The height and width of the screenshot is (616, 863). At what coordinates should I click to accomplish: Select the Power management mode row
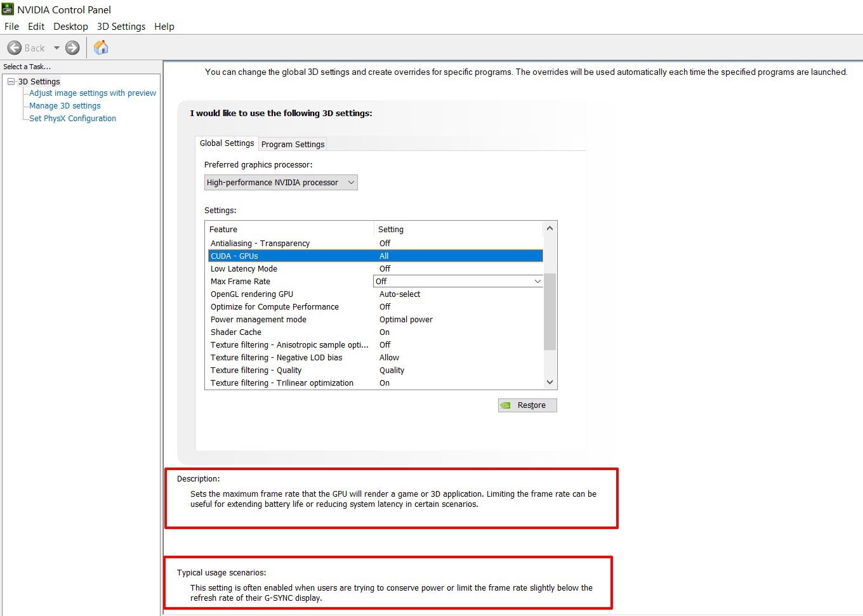pos(375,320)
